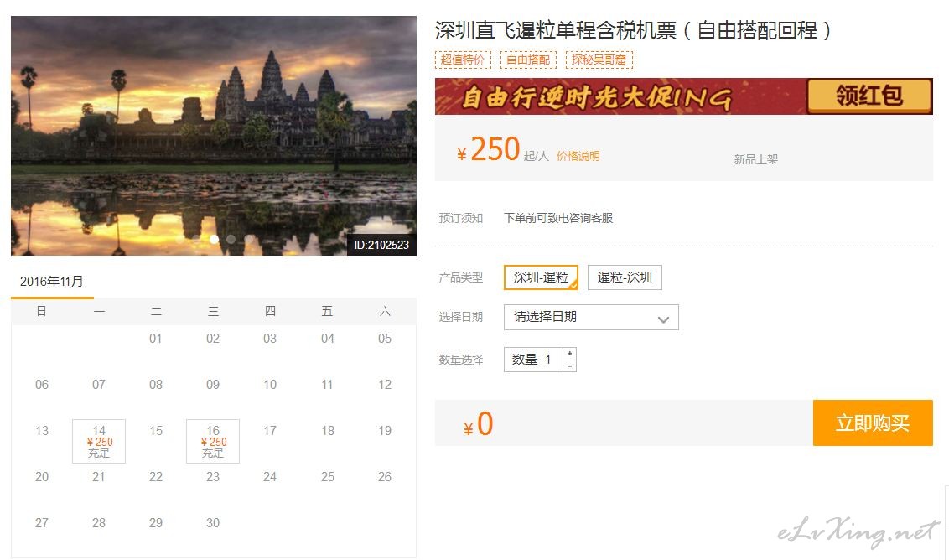Click calendar date 02
The height and width of the screenshot is (560, 949).
pyautogui.click(x=212, y=339)
